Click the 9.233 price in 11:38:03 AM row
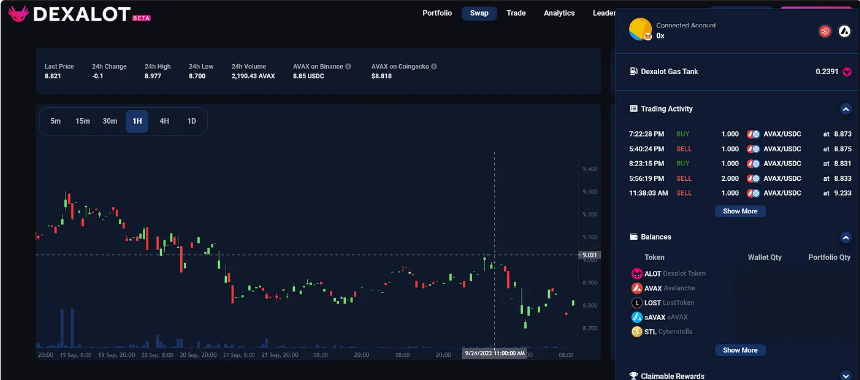860x380 pixels. 842,193
